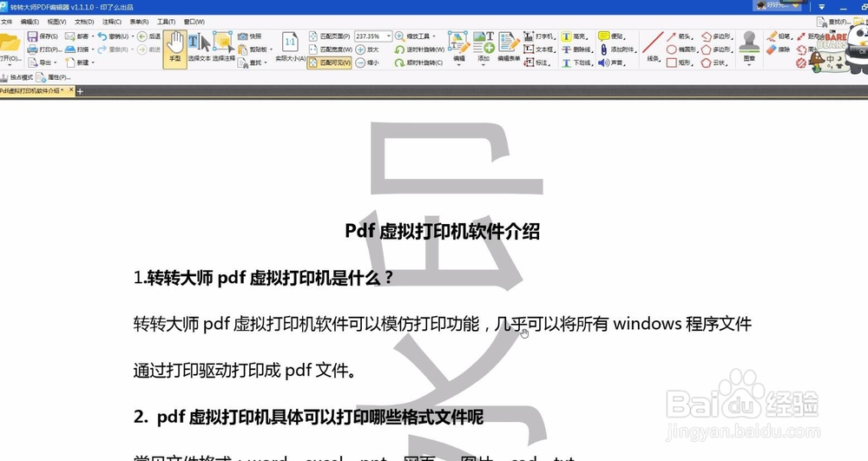
Task: Select the 高亮 highlight tool
Action: [575, 36]
